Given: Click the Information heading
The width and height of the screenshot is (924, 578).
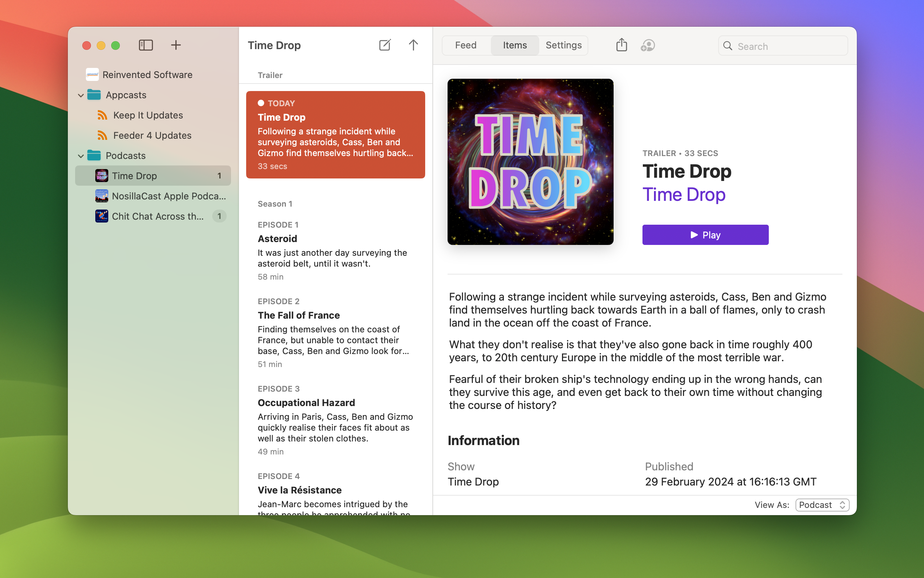Looking at the screenshot, I should click(483, 440).
